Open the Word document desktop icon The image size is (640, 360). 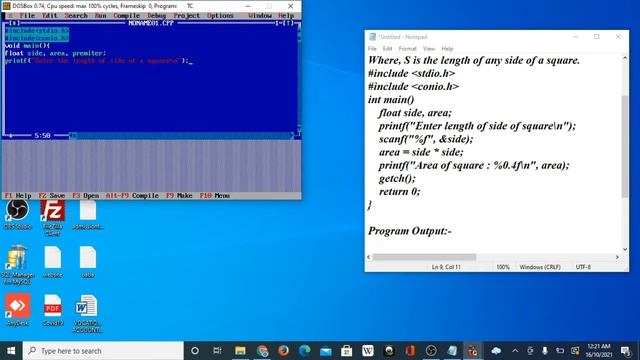pos(87,313)
